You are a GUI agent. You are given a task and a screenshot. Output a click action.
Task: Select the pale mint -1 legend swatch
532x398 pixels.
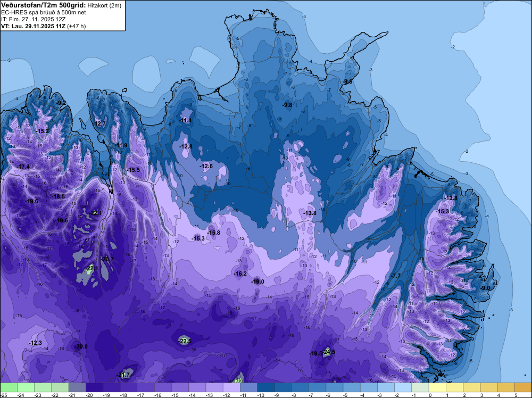click(420, 387)
